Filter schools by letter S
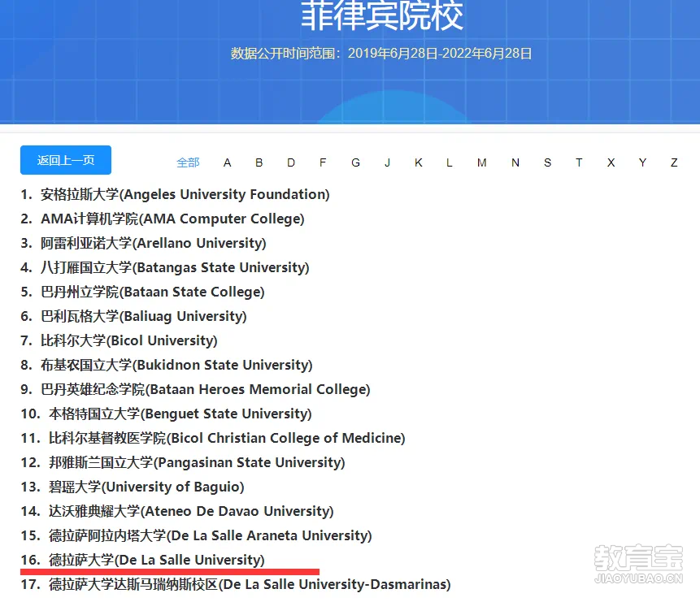Viewport: 700px width, 602px height. (547, 162)
